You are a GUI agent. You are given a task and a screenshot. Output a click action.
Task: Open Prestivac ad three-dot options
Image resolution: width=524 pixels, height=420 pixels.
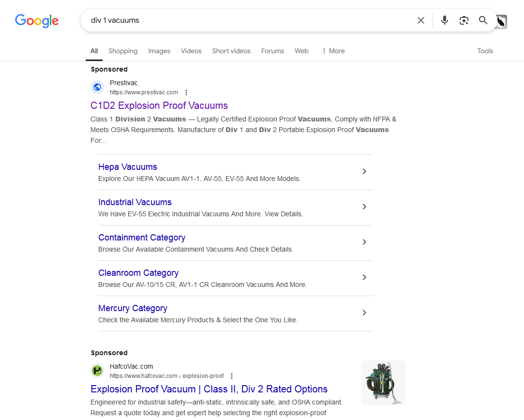186,92
